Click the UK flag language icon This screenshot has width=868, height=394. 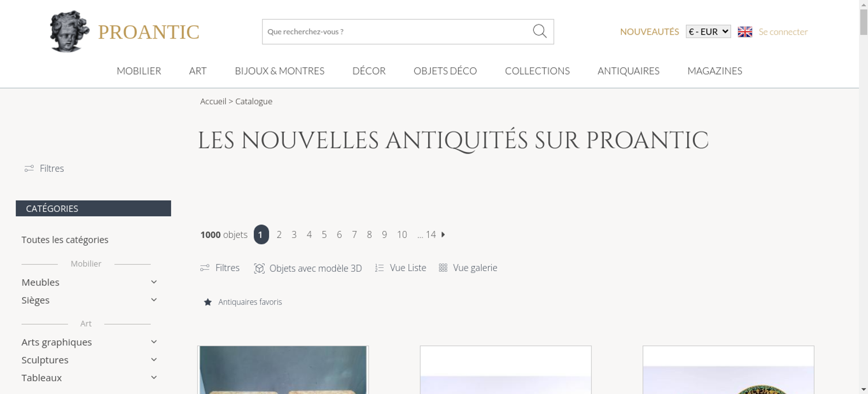[x=745, y=32]
